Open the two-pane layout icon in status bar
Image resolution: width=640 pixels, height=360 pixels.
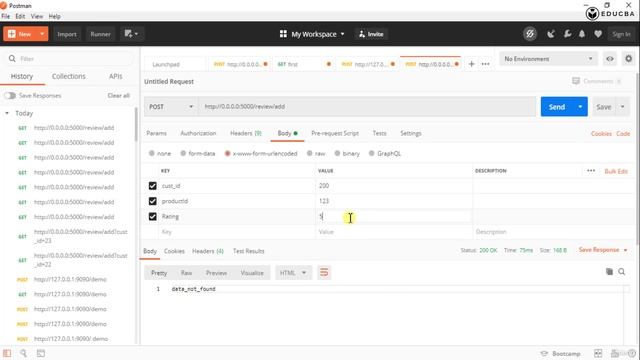(x=598, y=353)
